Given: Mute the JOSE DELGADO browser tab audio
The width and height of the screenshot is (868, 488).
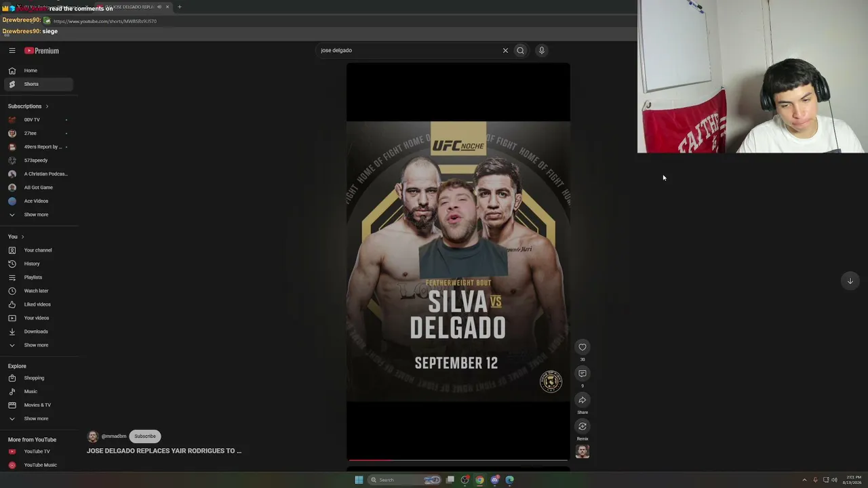Looking at the screenshot, I should tap(159, 7).
